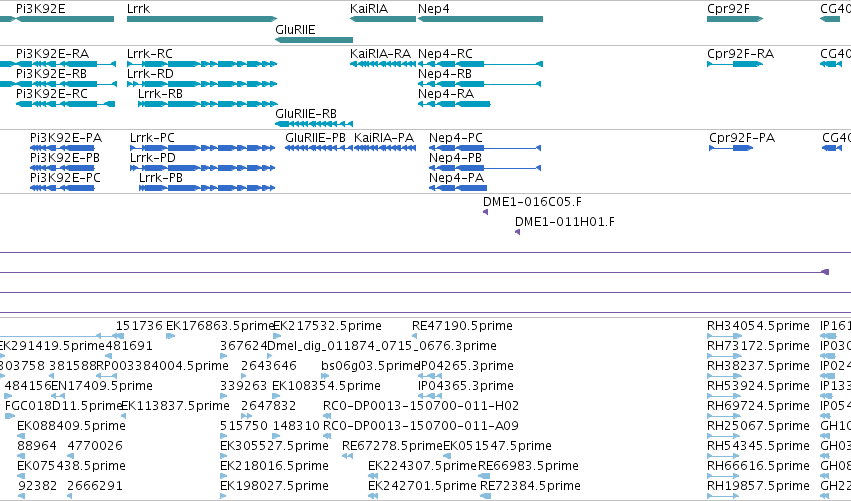Select EST RE47190.5prime
851x501 pixels.
tap(415, 336)
